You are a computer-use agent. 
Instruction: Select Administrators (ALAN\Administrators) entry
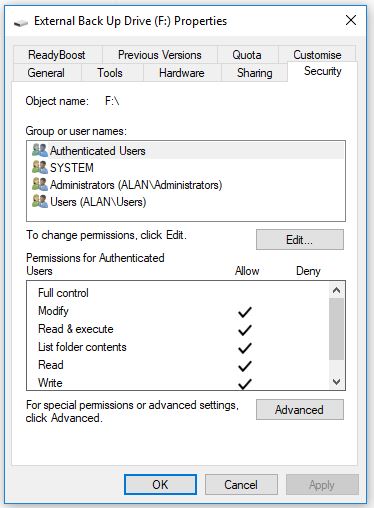pyautogui.click(x=136, y=185)
